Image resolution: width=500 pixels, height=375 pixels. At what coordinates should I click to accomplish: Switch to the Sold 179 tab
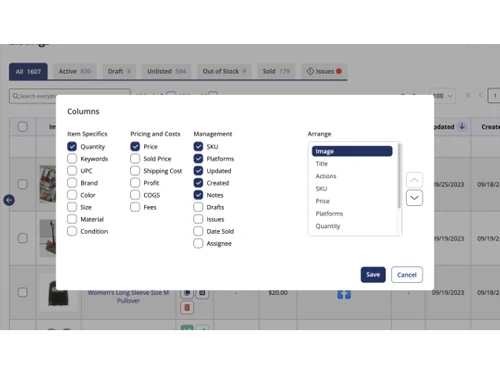276,71
